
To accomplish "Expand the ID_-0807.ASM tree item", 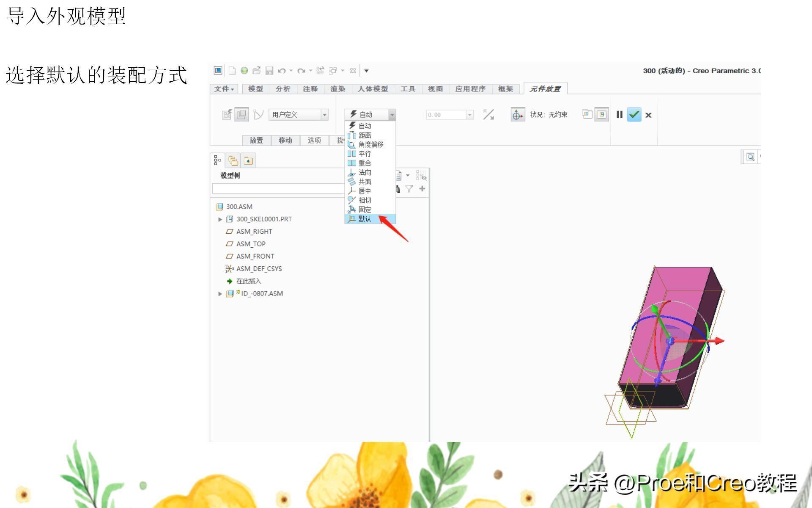I will point(220,293).
